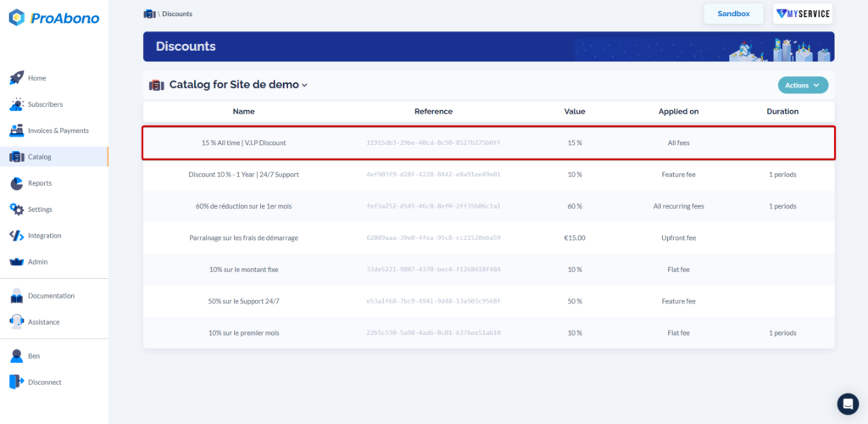The width and height of the screenshot is (868, 424).
Task: Click the Discounts breadcrumb text
Action: 177,14
